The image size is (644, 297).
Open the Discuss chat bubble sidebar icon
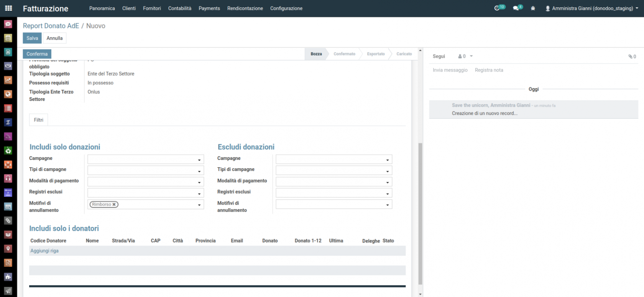point(8,24)
